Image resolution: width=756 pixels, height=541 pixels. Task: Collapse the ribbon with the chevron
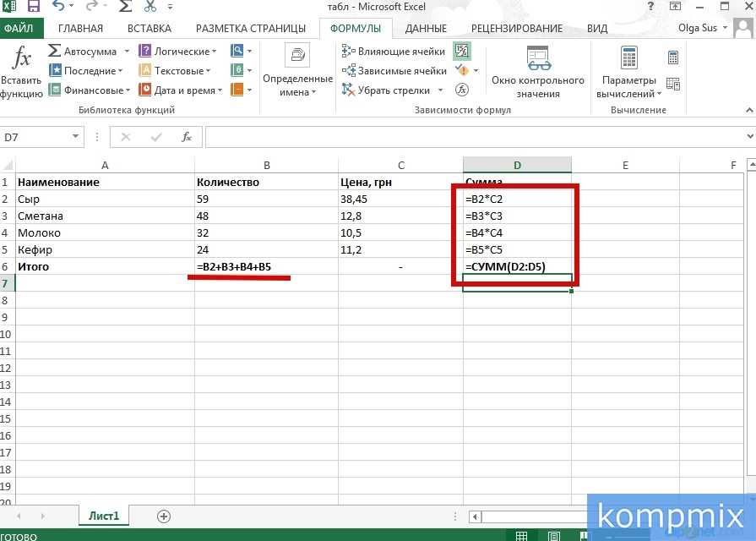[749, 110]
